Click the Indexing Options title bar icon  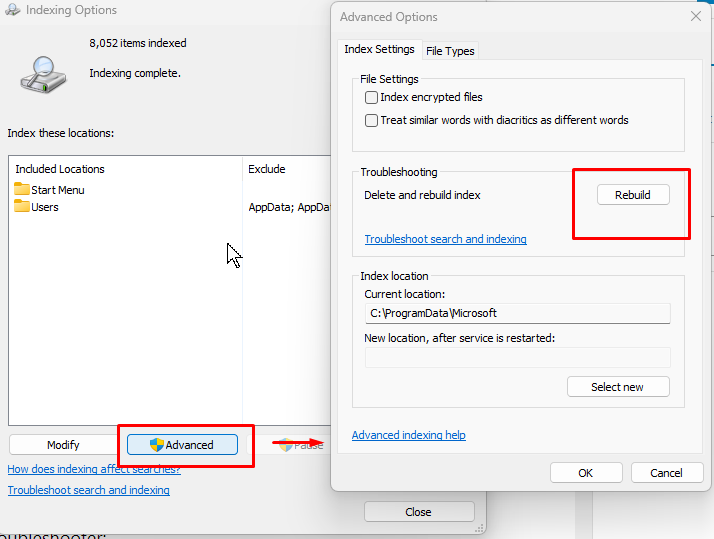(11, 10)
